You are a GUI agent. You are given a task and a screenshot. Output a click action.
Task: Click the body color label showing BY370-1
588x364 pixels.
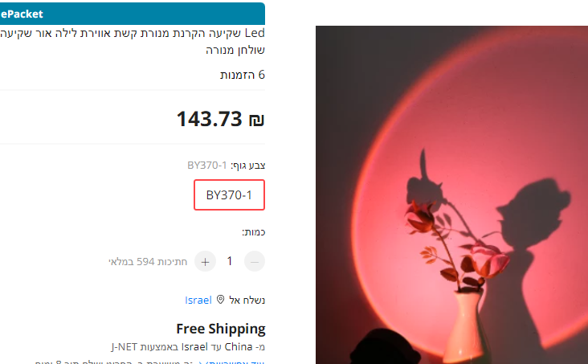pyautogui.click(x=227, y=166)
